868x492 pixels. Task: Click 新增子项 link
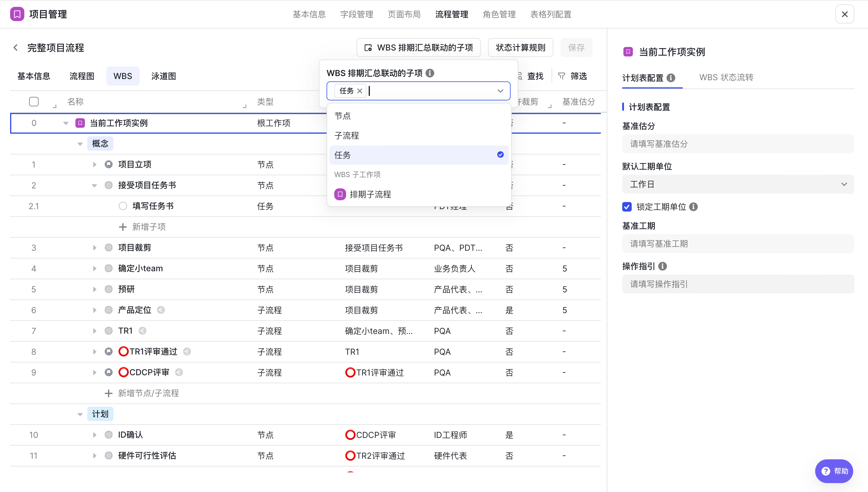pyautogui.click(x=149, y=227)
